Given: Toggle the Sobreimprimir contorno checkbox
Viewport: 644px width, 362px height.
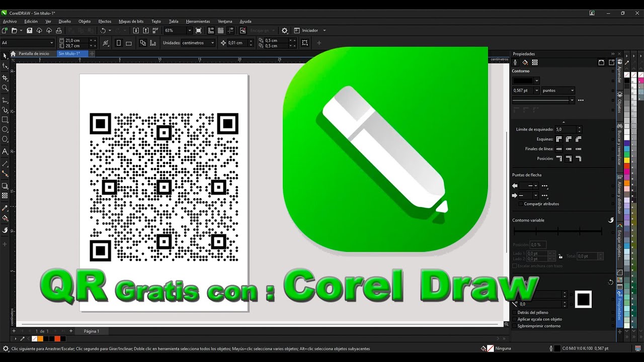Looking at the screenshot, I should point(514,326).
